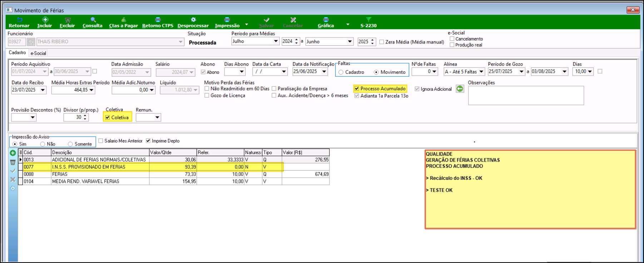Click the Gráfica printer icon
Screen dimensions: 644x263
(x=326, y=20)
